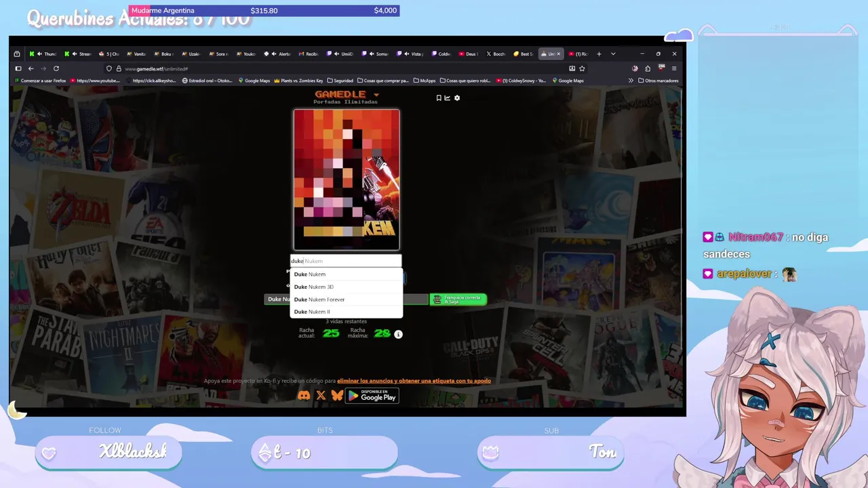
Task: Expand the list all tabs chevron
Action: [613, 54]
